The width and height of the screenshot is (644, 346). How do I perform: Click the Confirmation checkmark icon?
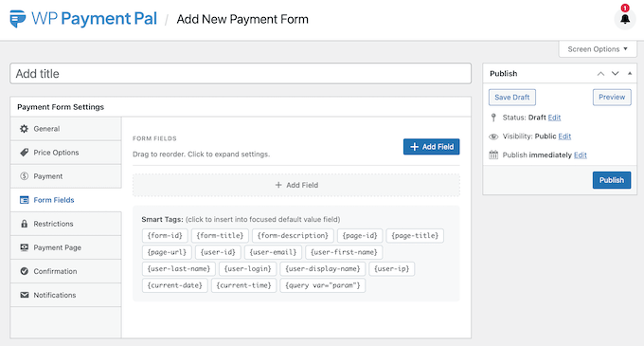pos(25,271)
